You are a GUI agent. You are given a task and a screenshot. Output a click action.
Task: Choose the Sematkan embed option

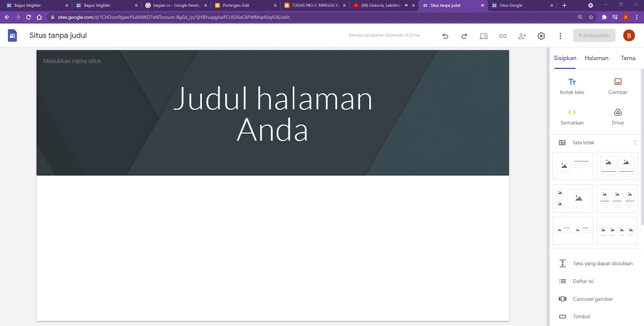[572, 117]
